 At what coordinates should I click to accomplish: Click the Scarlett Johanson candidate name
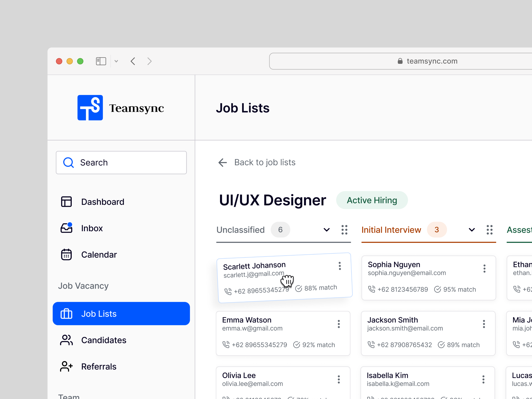(254, 266)
